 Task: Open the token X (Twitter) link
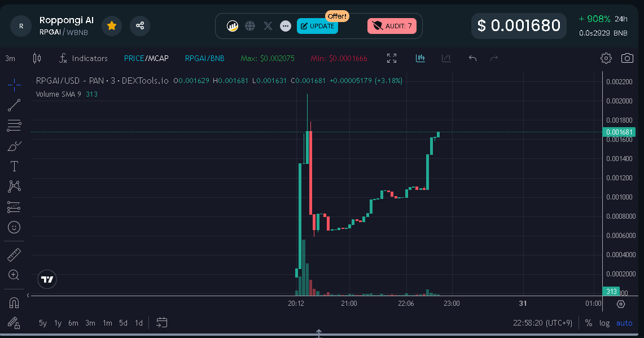click(268, 26)
